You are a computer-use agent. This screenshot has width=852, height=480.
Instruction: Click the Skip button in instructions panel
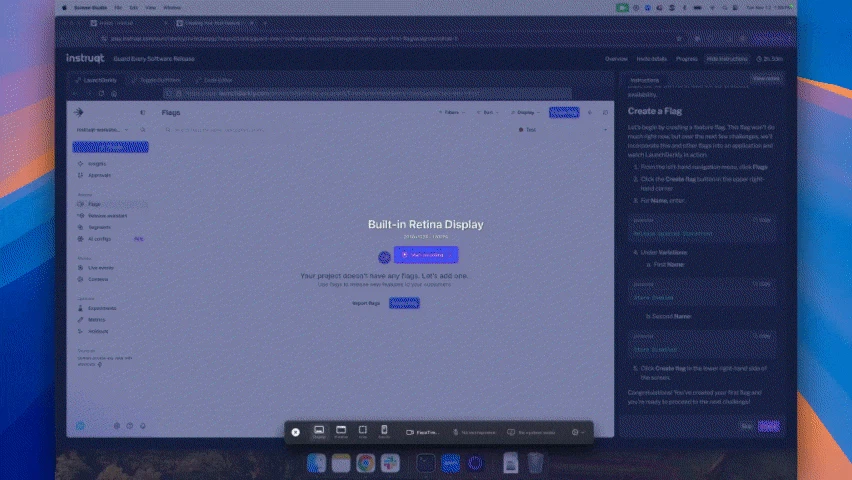pyautogui.click(x=747, y=426)
